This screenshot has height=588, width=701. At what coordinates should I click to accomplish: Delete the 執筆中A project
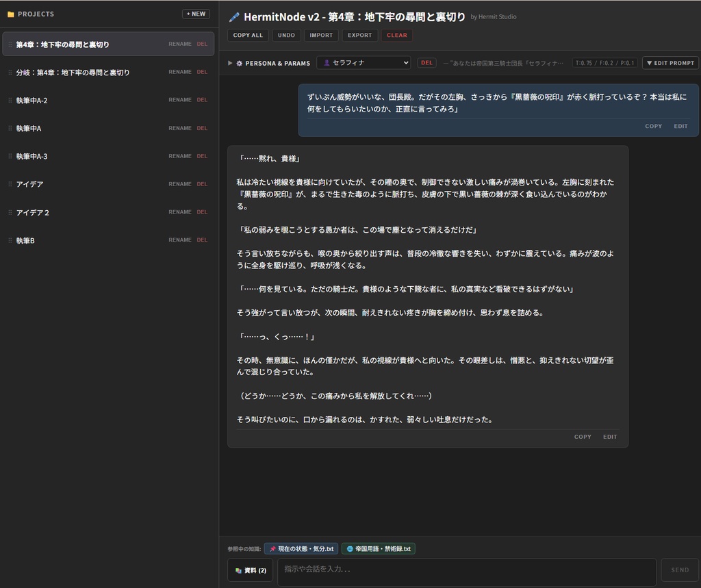tap(202, 128)
